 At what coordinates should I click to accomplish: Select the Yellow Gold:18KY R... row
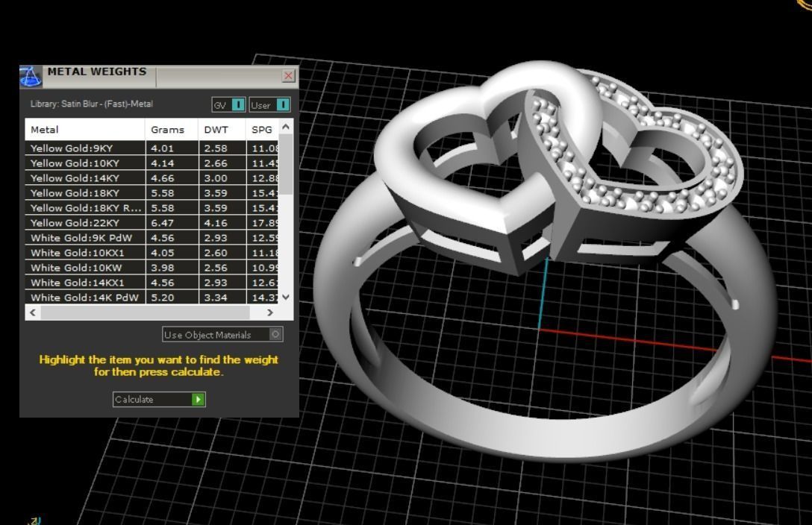pyautogui.click(x=152, y=208)
